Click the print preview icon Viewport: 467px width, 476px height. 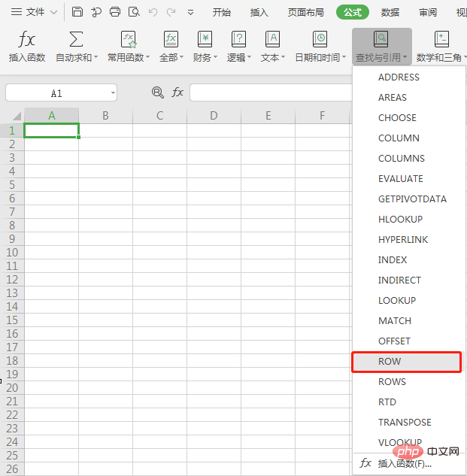coord(134,12)
